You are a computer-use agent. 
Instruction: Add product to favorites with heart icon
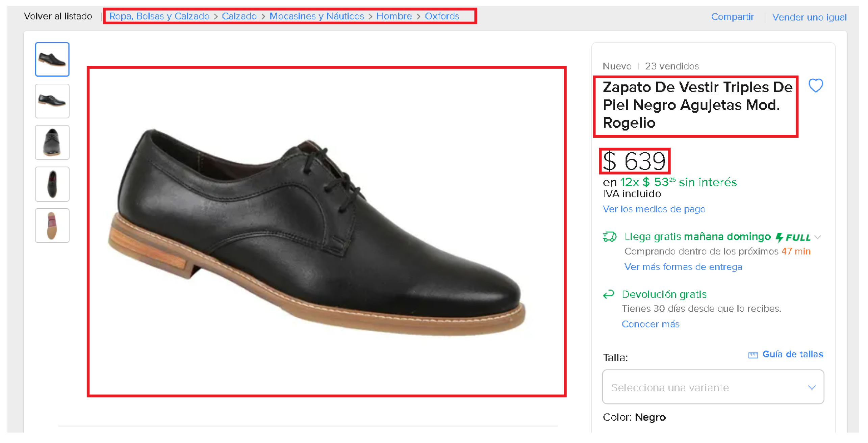[x=815, y=85]
